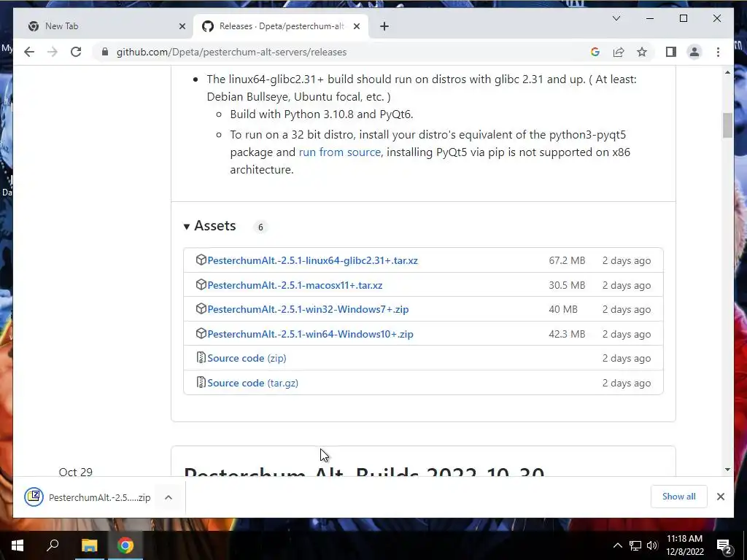Open the Google icon in address bar
Screen dimensions: 747x560
[x=595, y=52]
